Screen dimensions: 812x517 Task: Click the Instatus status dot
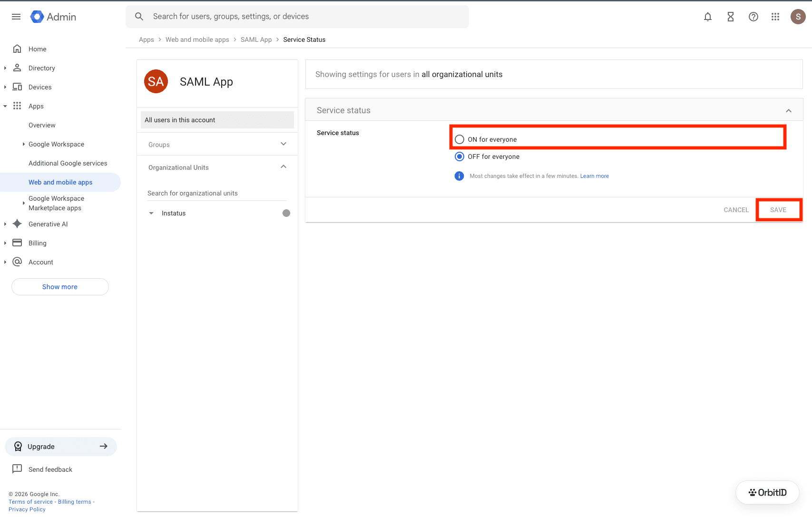286,213
